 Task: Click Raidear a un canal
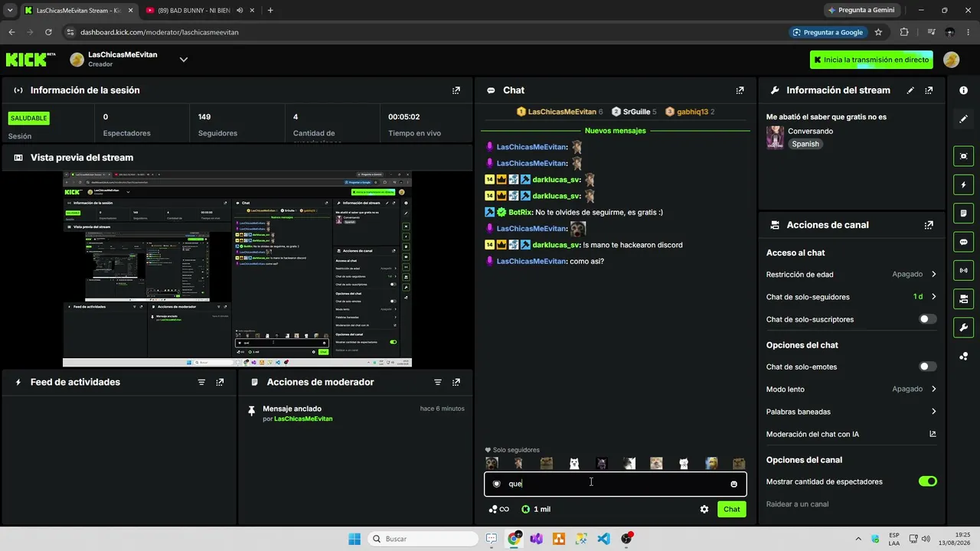[797, 504]
